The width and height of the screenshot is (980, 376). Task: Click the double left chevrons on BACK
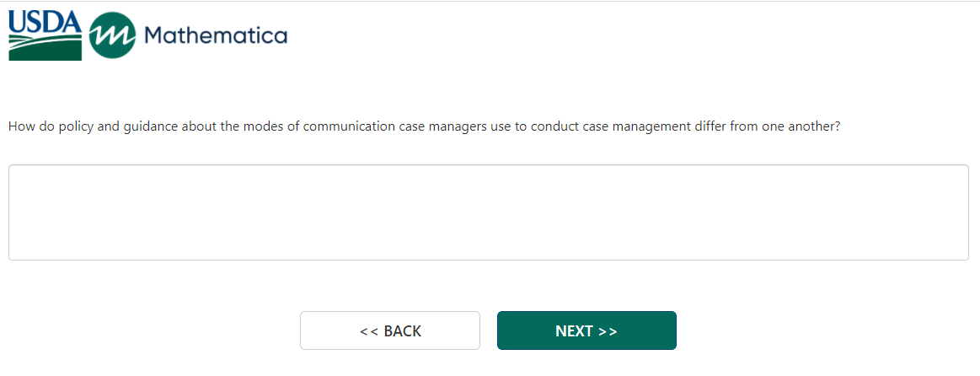(368, 331)
